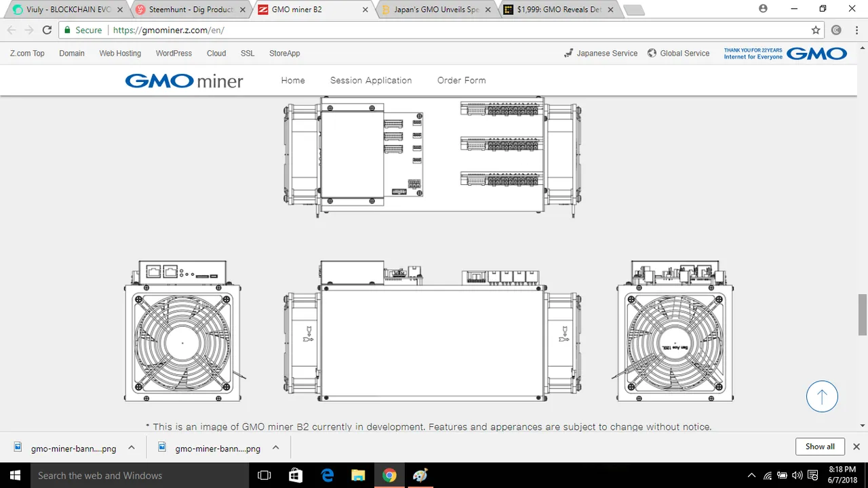Click Show all downloads
The image size is (868, 488).
[x=820, y=447]
